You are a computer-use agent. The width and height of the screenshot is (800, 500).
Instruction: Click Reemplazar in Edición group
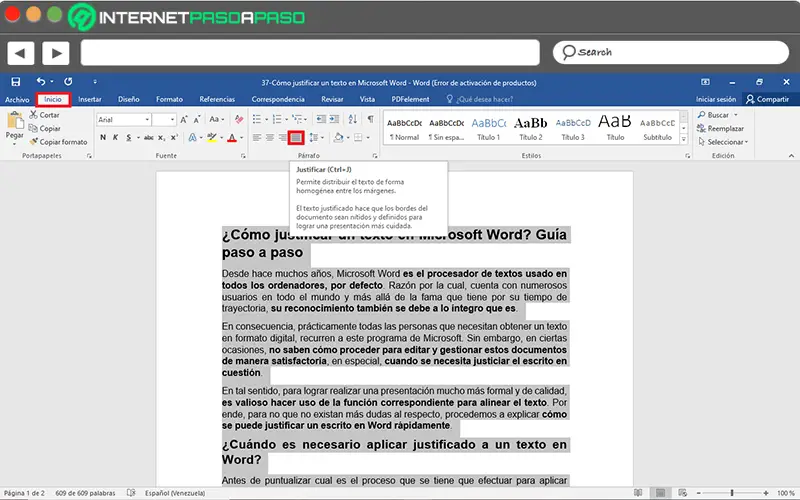[720, 129]
